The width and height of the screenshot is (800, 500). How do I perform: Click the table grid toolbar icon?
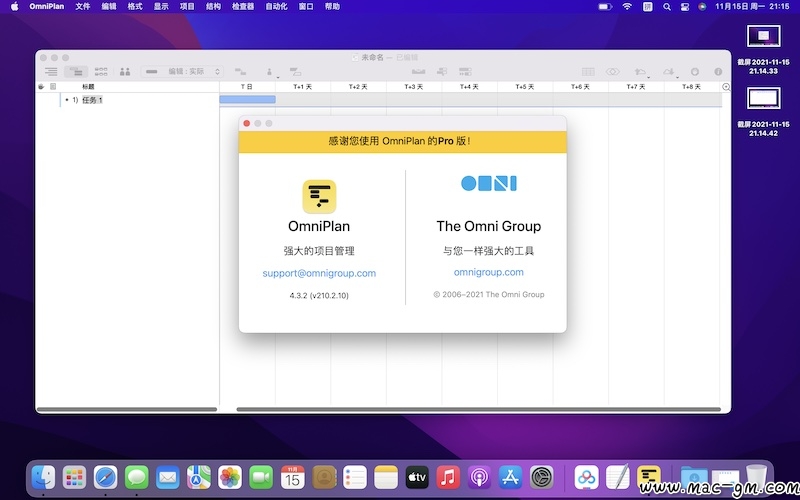[588, 71]
